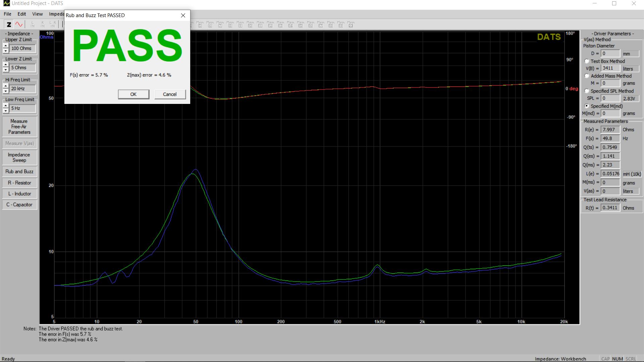This screenshot has width=644, height=362.
Task: Click the Mem 5 memory slot icon
Action: [x=200, y=24]
